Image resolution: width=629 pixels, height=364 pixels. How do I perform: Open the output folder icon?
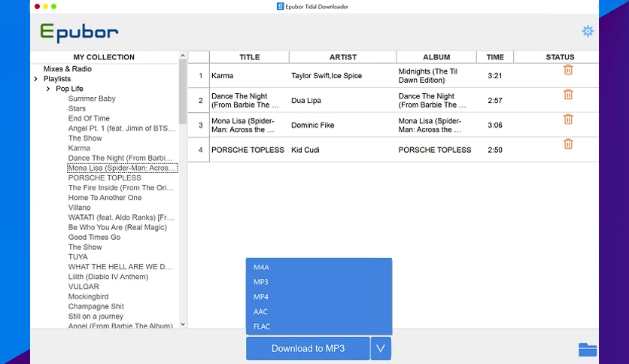tap(588, 350)
